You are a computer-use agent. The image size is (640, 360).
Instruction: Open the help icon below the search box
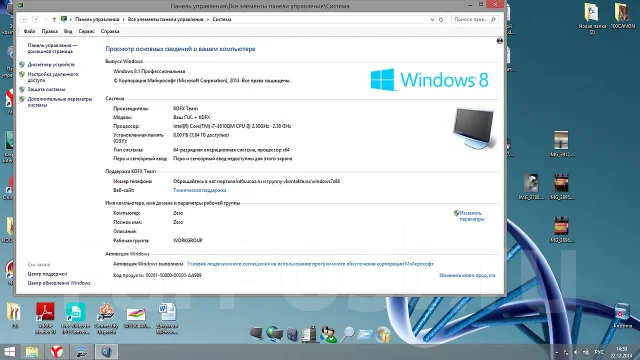point(499,41)
